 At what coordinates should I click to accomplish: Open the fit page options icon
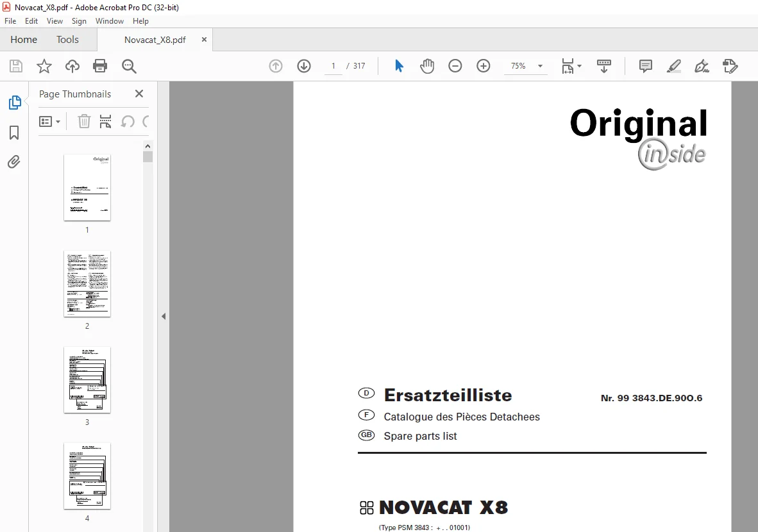571,66
